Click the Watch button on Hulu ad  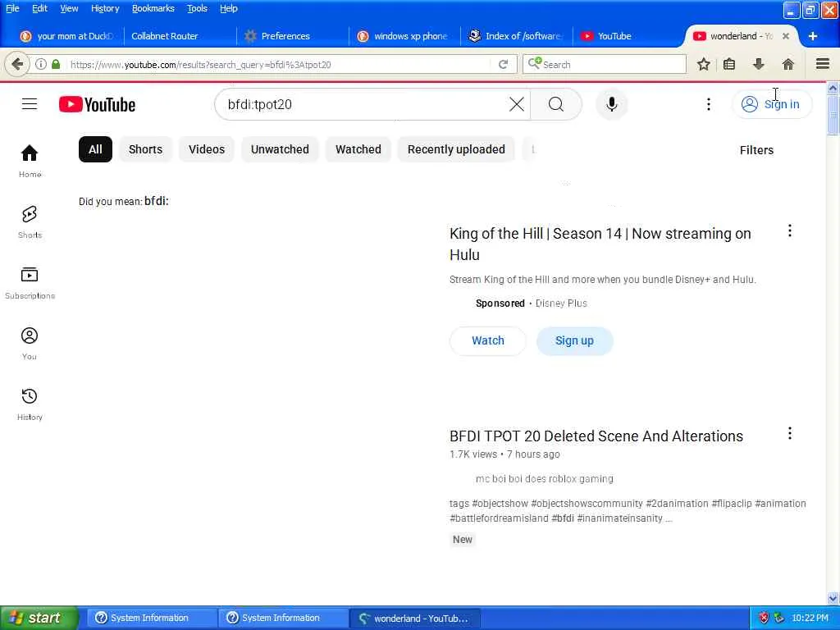[x=487, y=340]
